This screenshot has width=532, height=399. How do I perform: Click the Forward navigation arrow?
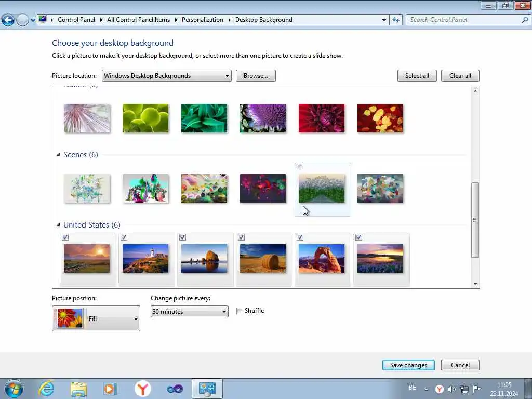(x=22, y=20)
